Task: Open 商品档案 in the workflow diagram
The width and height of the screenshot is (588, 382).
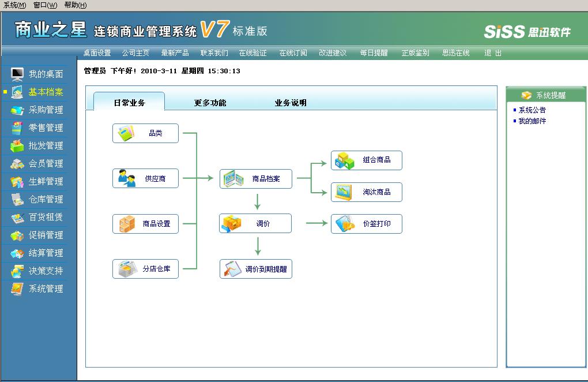Action: 256,179
